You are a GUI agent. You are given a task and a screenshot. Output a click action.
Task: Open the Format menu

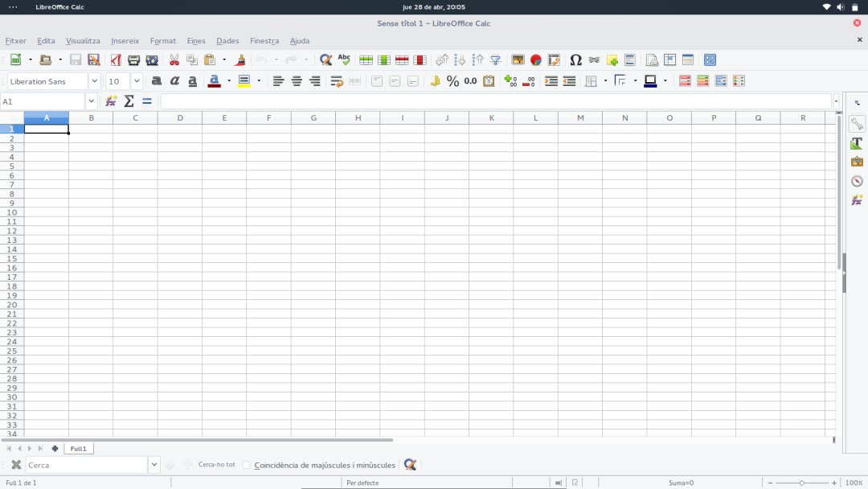click(162, 41)
